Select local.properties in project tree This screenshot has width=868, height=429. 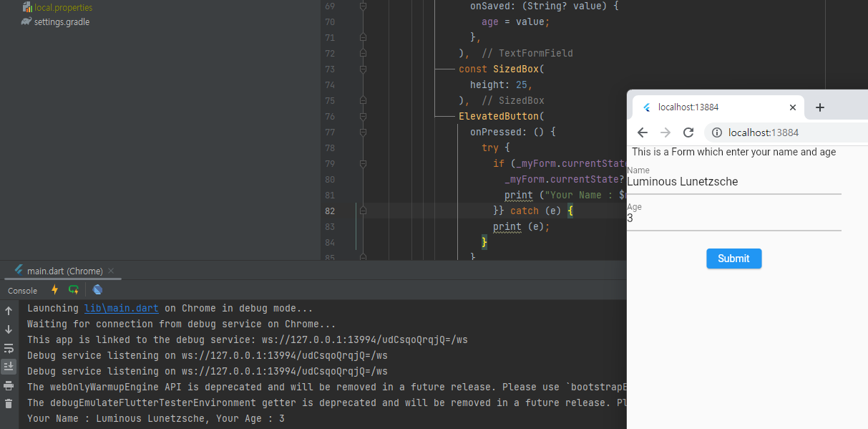tap(63, 7)
